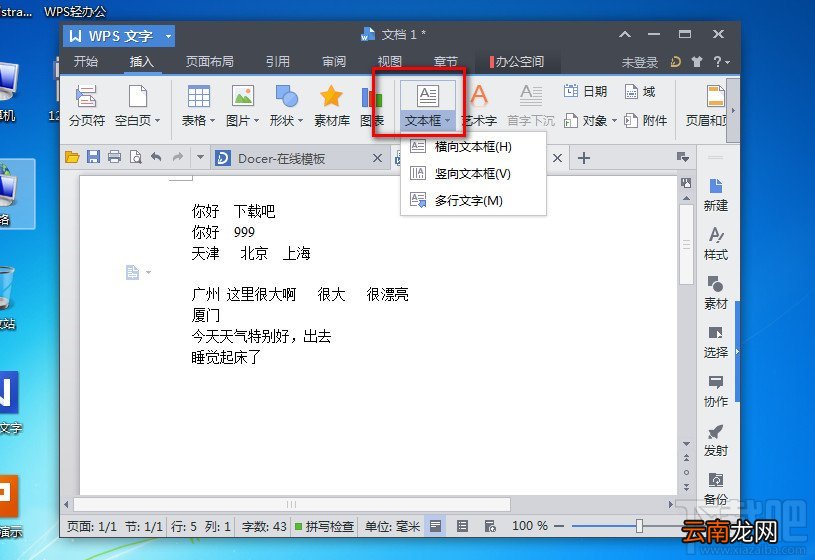Click 发射 rocket icon in sidebar
815x560 pixels.
[715, 432]
